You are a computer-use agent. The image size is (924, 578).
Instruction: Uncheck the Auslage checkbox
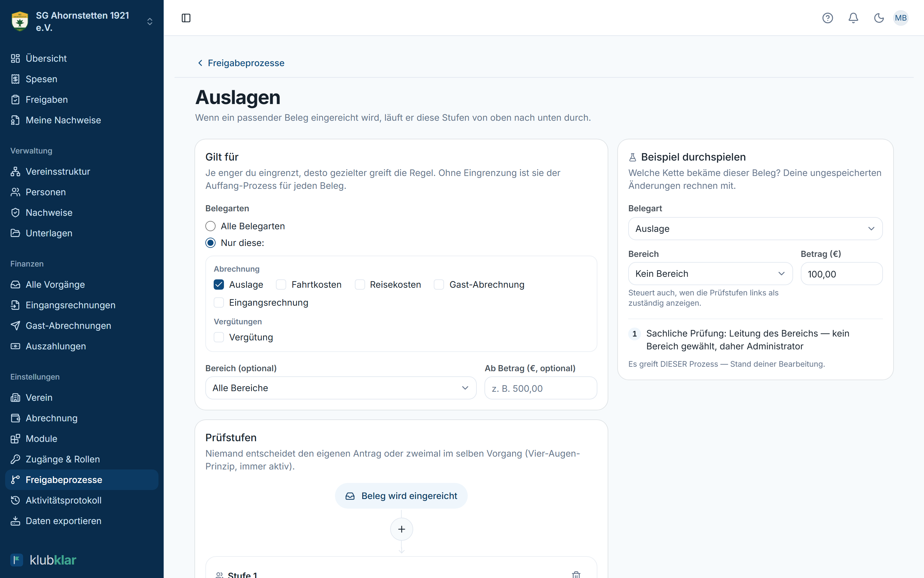click(219, 285)
